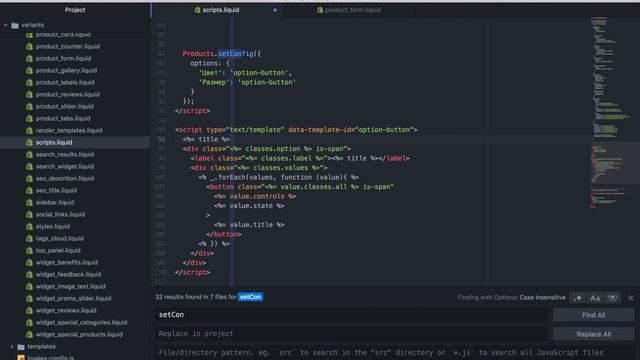The height and width of the screenshot is (360, 640).
Task: Focus the File/directory pattern field
Action: pyautogui.click(x=395, y=353)
